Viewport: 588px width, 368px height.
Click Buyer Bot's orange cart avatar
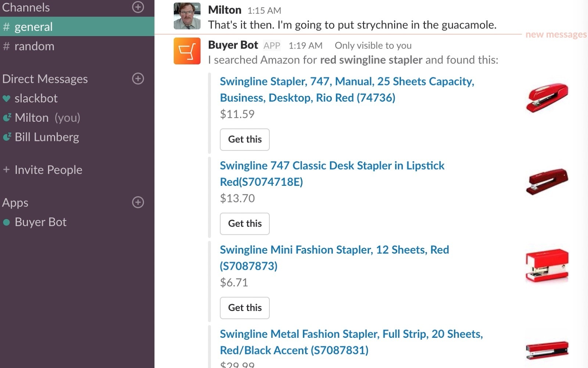coord(187,51)
